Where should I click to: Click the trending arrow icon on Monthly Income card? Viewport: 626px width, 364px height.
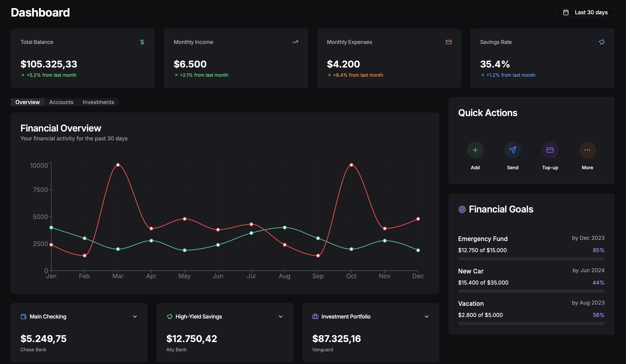[295, 42]
